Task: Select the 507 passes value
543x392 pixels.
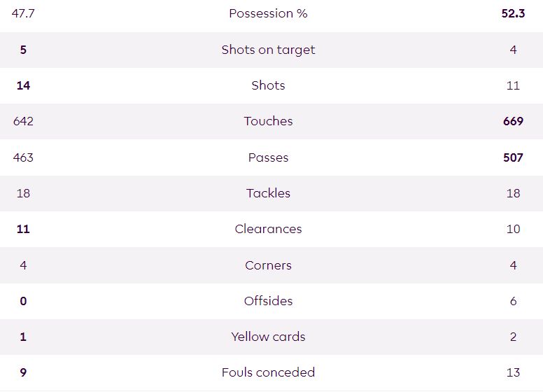Action: 513,157
